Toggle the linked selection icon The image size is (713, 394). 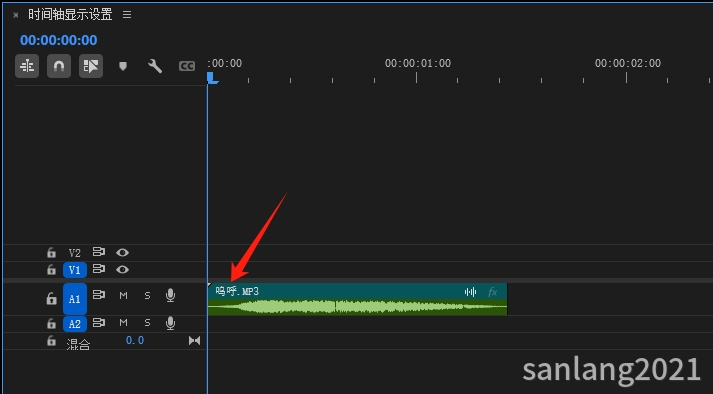pos(91,66)
